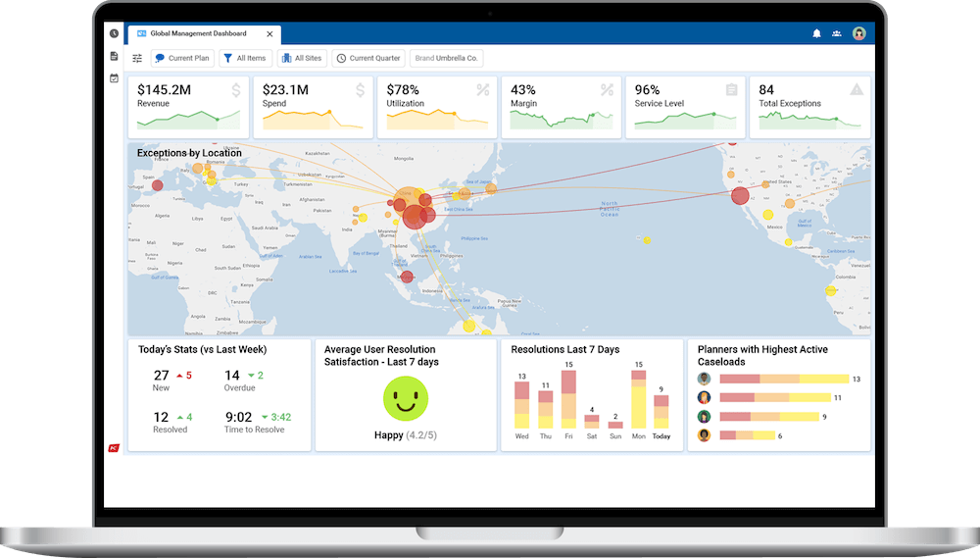Click the filter settings sliders icon
Screen dimensions: 980x558
(x=137, y=58)
